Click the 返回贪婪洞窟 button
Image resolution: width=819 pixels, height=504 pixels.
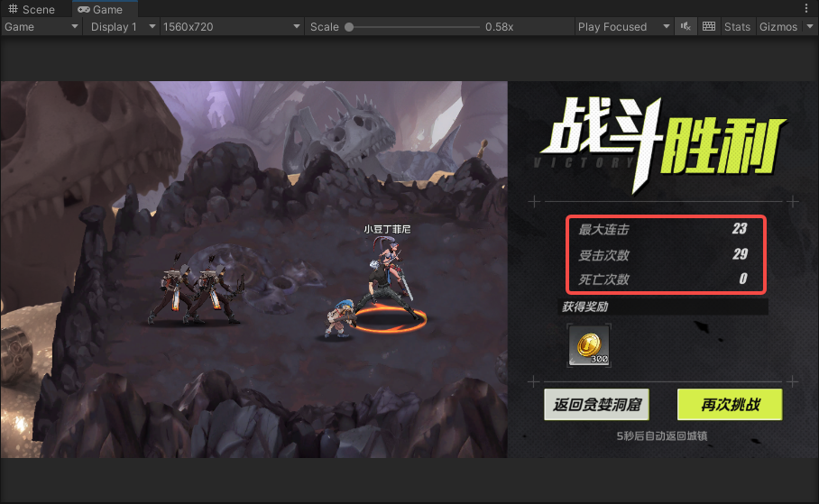click(596, 404)
